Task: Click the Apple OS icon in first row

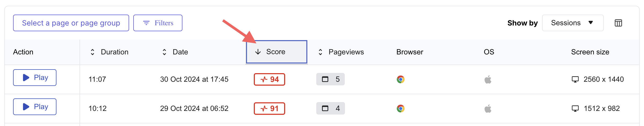Action: (x=488, y=79)
